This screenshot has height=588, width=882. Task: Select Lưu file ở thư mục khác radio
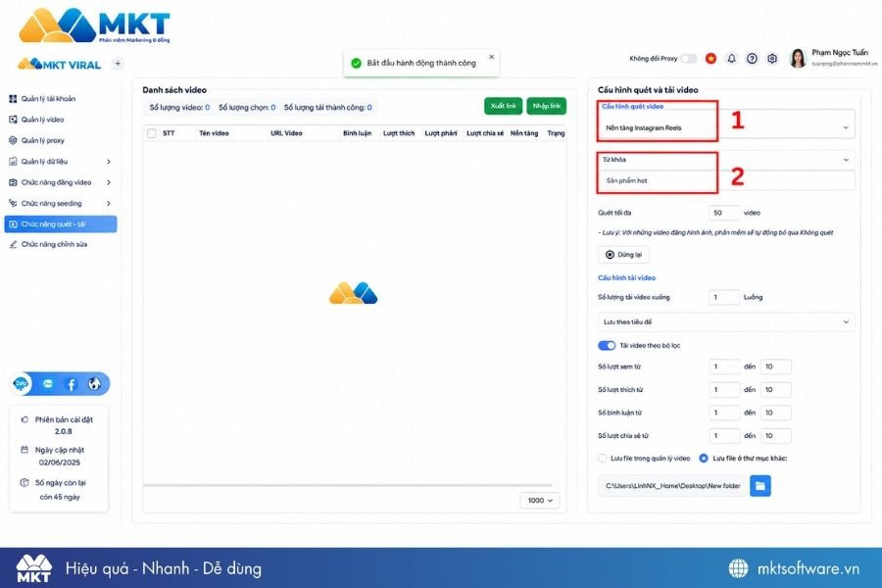[703, 459]
